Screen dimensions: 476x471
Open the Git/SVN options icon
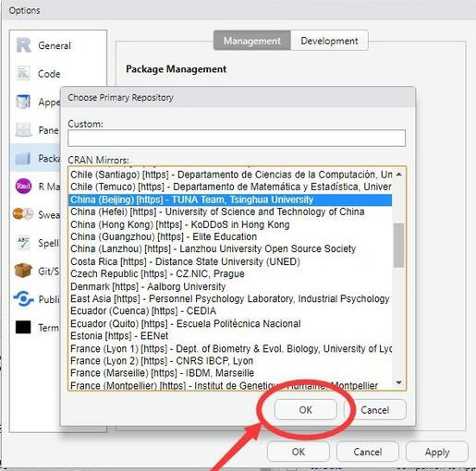(x=24, y=271)
